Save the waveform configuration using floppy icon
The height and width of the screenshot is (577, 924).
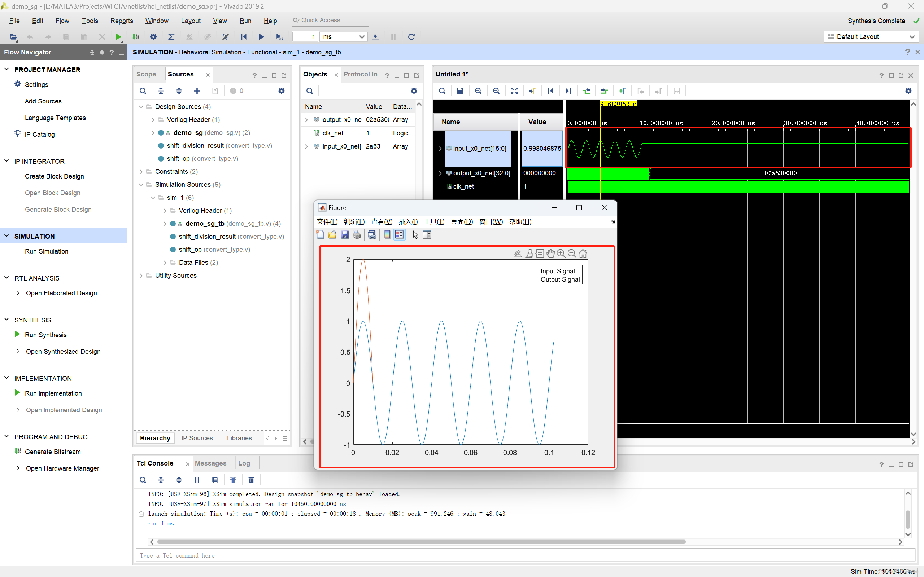click(x=460, y=91)
